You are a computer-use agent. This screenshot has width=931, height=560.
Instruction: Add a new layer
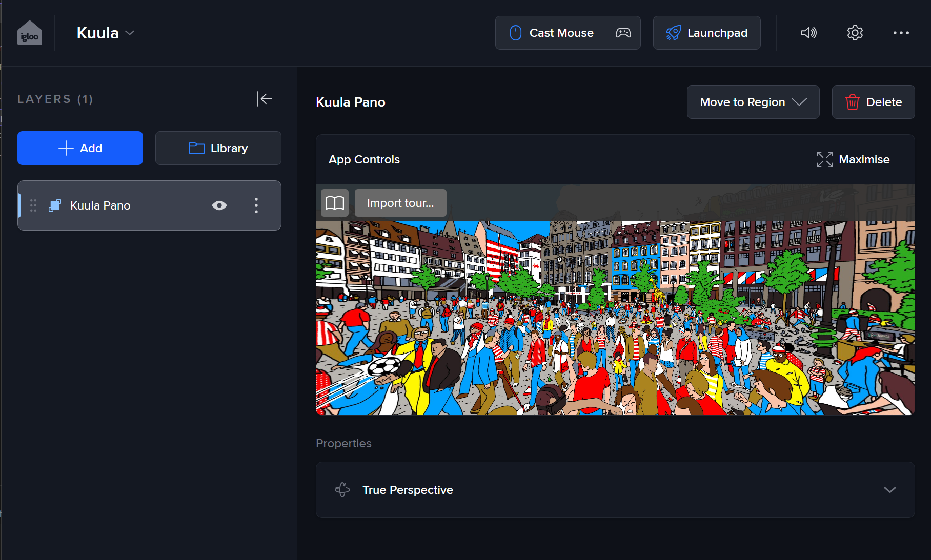(80, 148)
